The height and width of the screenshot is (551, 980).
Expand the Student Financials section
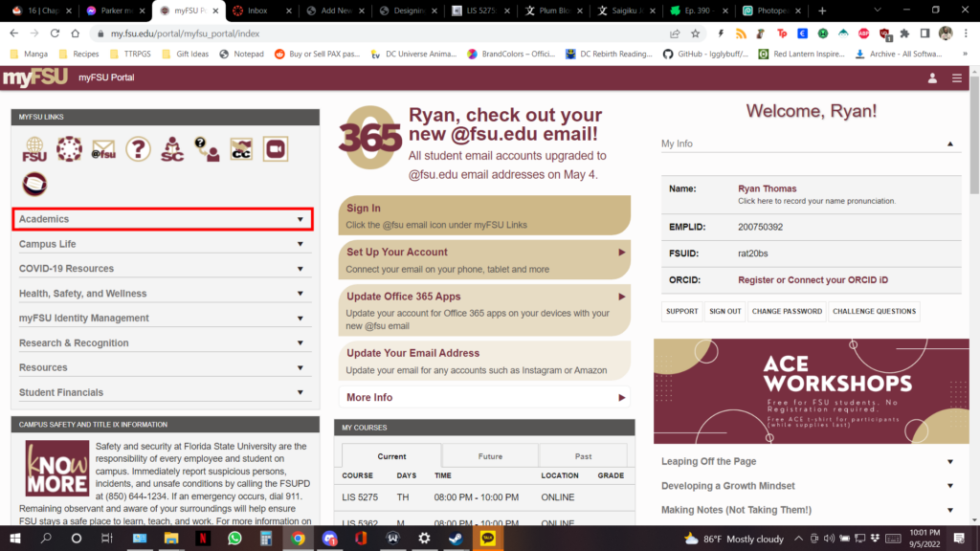point(163,392)
